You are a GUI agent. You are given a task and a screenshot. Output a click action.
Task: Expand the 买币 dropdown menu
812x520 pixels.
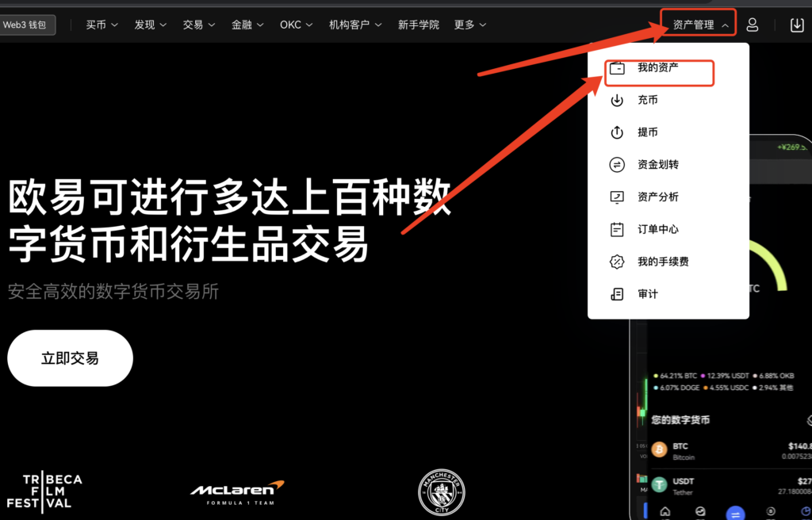pyautogui.click(x=101, y=25)
